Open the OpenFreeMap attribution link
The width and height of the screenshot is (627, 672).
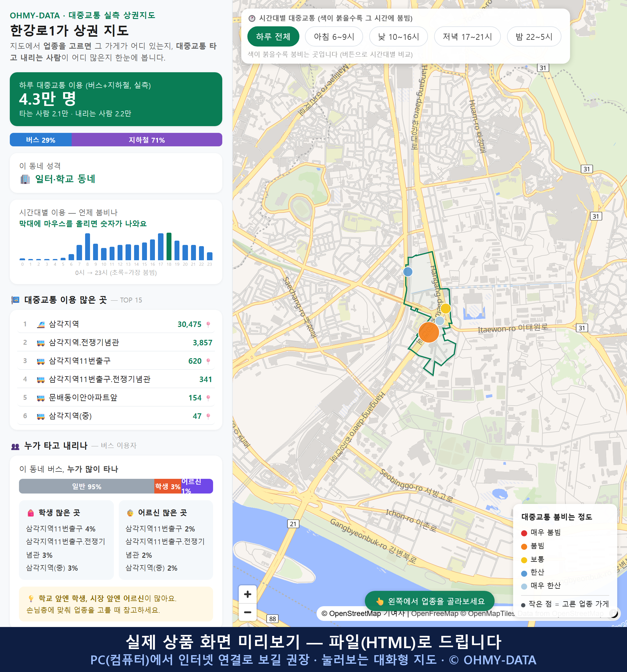(x=435, y=613)
